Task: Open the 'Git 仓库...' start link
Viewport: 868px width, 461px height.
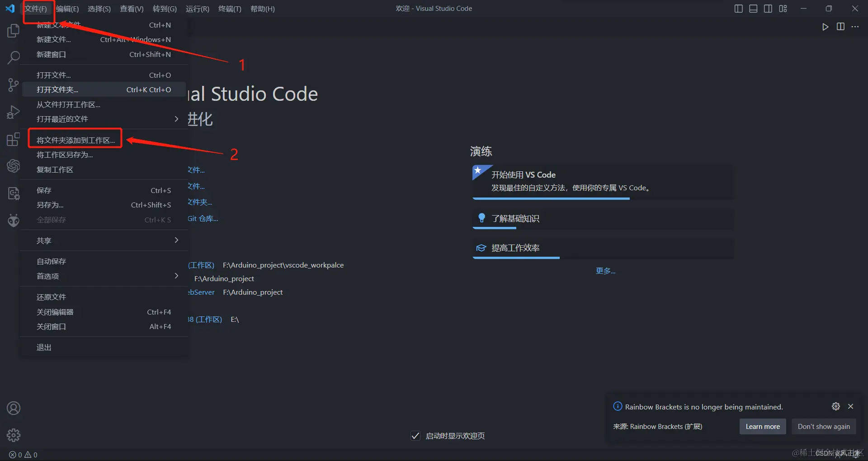Action: 203,219
